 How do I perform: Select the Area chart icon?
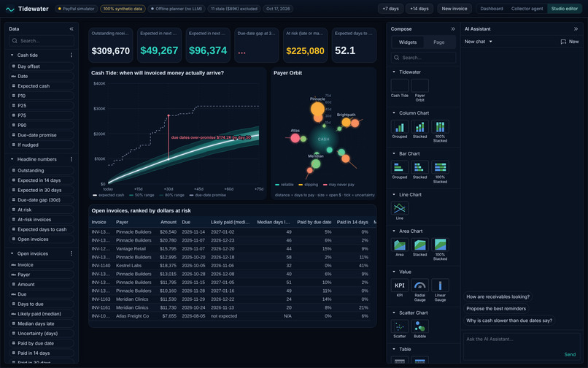click(400, 245)
